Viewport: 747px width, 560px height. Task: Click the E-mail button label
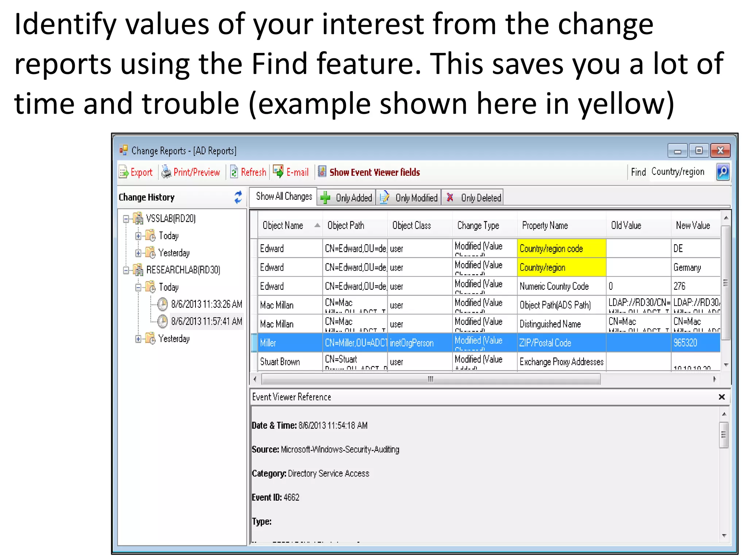click(x=297, y=172)
